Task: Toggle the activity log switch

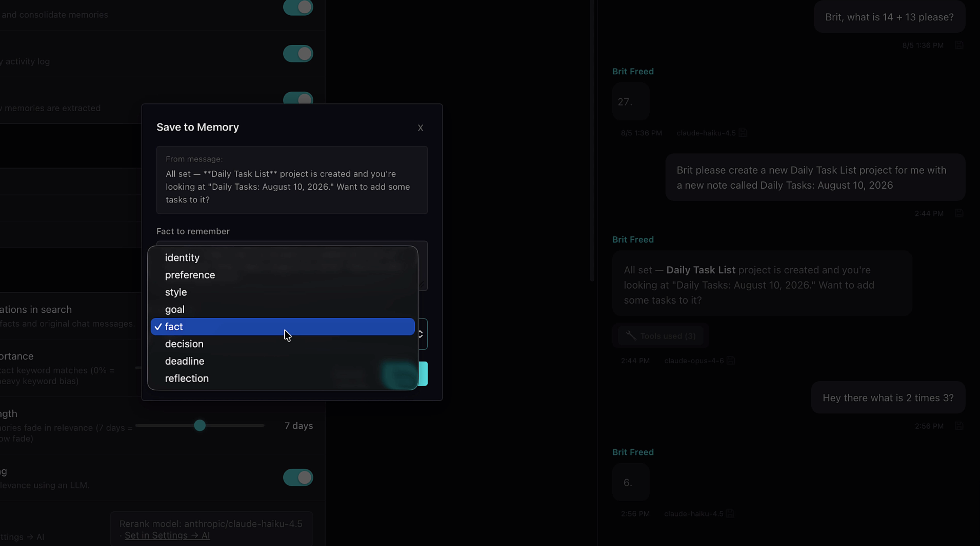Action: click(x=298, y=54)
